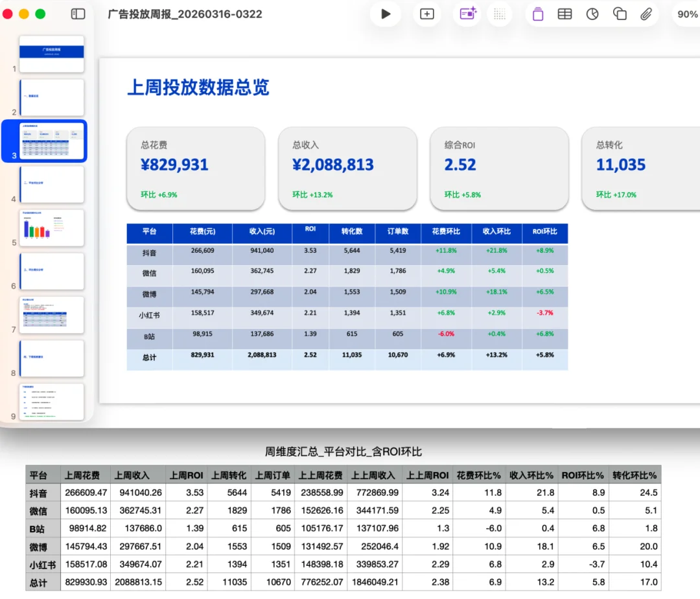Insert a shape using the shapes icon
The width and height of the screenshot is (700, 599).
tap(619, 14)
